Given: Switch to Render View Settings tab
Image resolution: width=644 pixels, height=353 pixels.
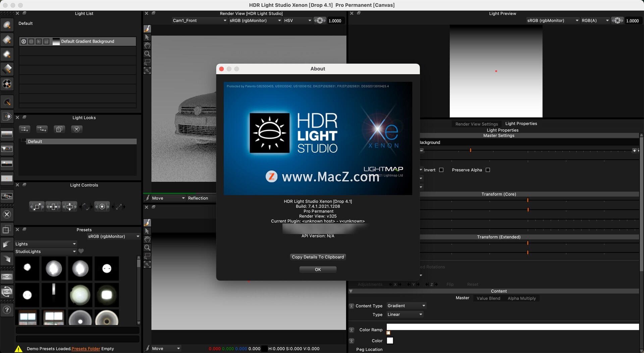Looking at the screenshot, I should click(477, 124).
